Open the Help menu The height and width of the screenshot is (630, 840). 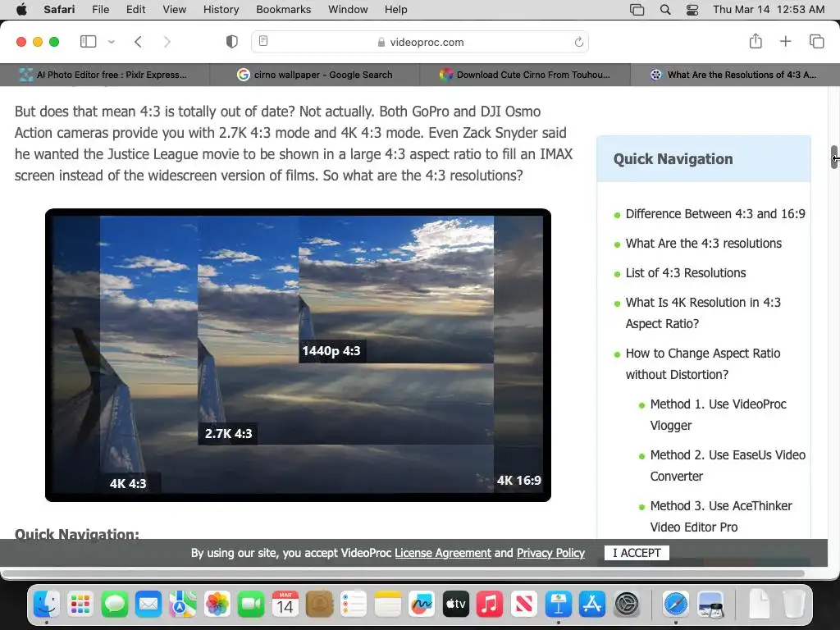[x=396, y=10]
